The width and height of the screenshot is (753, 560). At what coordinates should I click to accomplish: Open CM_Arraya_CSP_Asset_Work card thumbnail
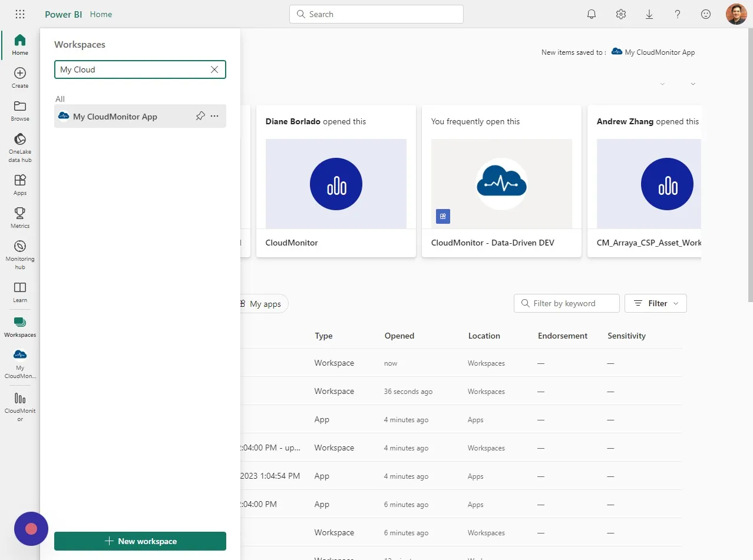(649, 184)
